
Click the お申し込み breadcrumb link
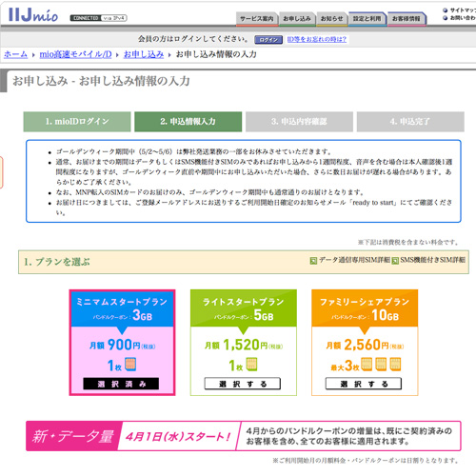point(144,54)
